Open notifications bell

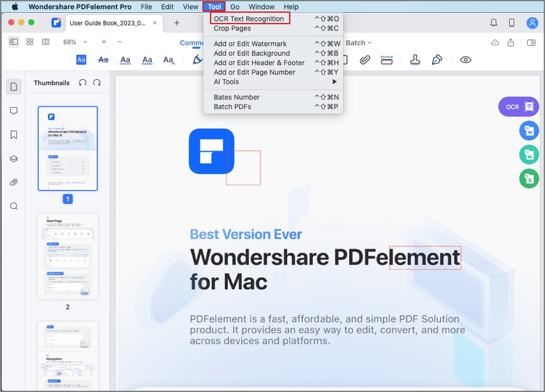pyautogui.click(x=493, y=22)
